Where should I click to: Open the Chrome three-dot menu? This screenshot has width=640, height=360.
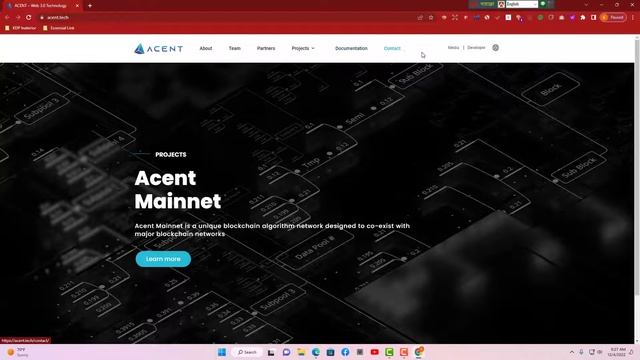tap(633, 18)
